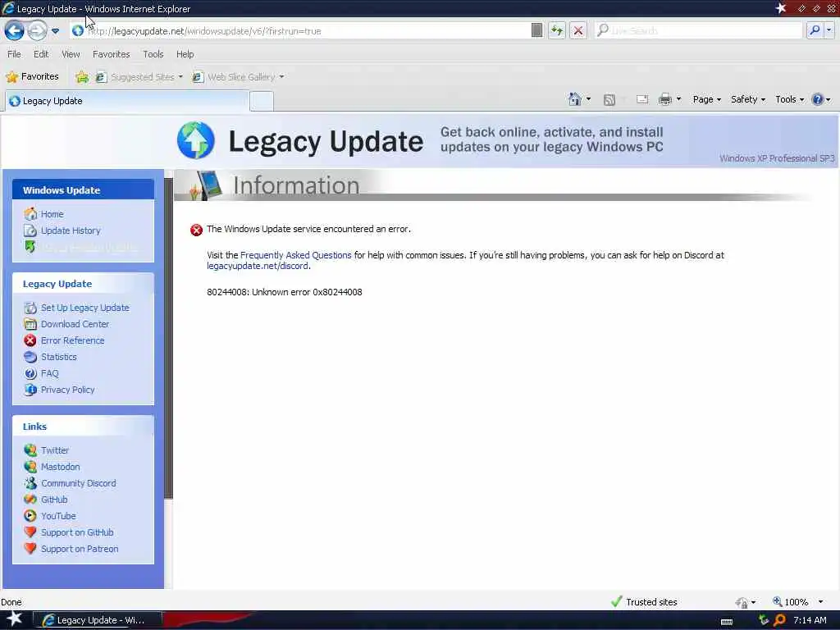Open the Tools command bar menu
Screen dimensions: 840x630
tap(789, 99)
